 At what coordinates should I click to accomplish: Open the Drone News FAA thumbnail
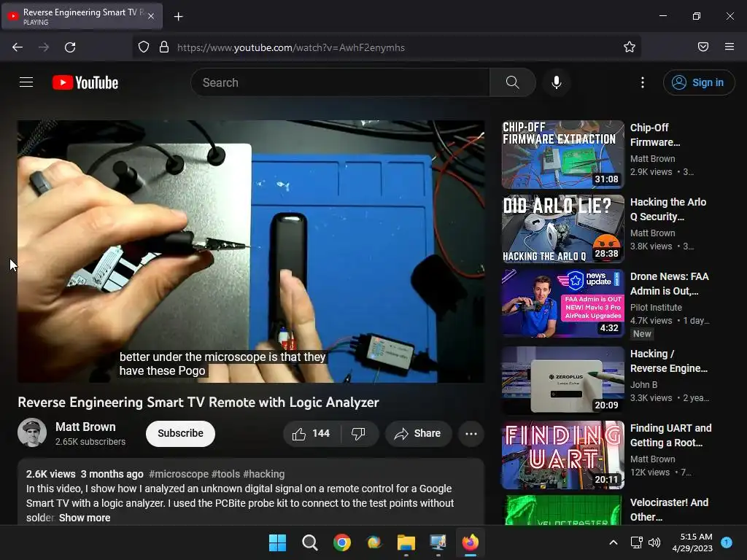[x=562, y=303]
